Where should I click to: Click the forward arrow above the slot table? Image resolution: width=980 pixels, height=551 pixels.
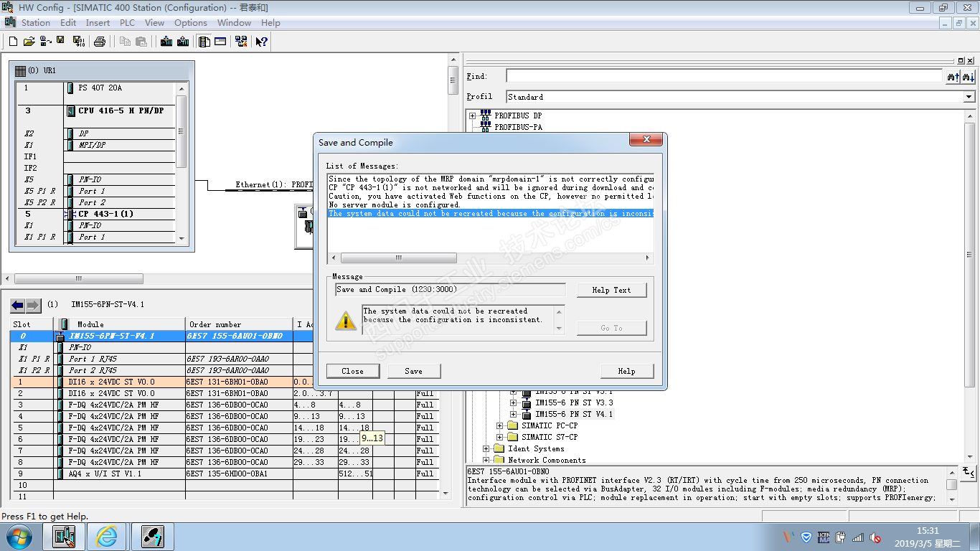[33, 305]
